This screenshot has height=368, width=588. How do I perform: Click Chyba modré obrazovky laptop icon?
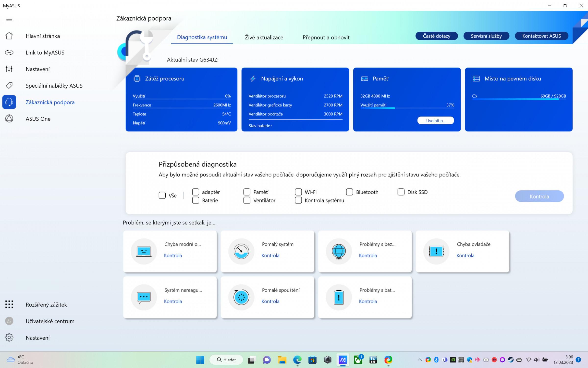(x=144, y=251)
